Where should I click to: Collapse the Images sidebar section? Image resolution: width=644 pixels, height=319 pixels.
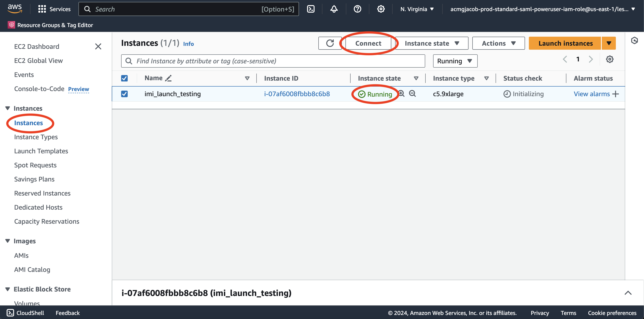[x=8, y=241]
